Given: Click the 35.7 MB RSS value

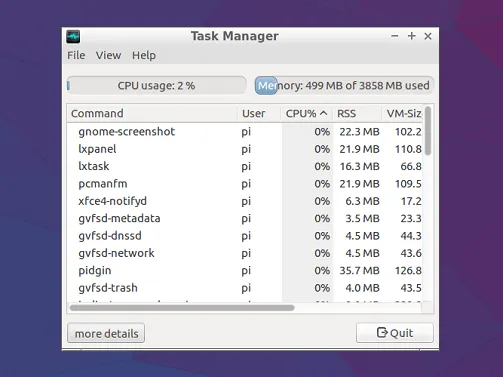Looking at the screenshot, I should [359, 271].
